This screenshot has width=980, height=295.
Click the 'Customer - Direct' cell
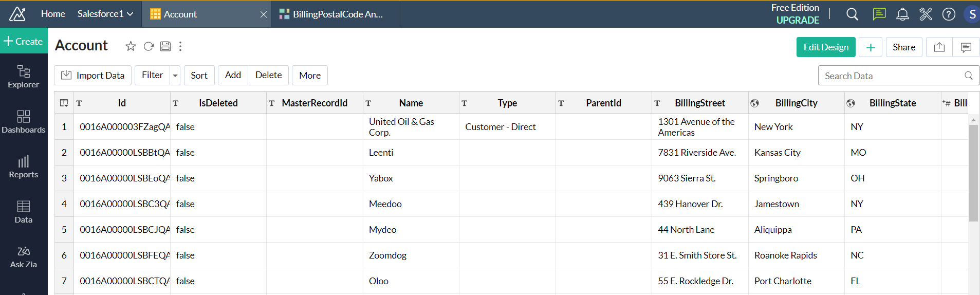coord(507,127)
